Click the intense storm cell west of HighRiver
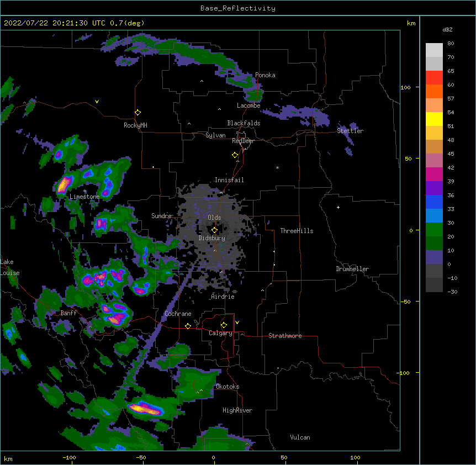 pyautogui.click(x=145, y=409)
